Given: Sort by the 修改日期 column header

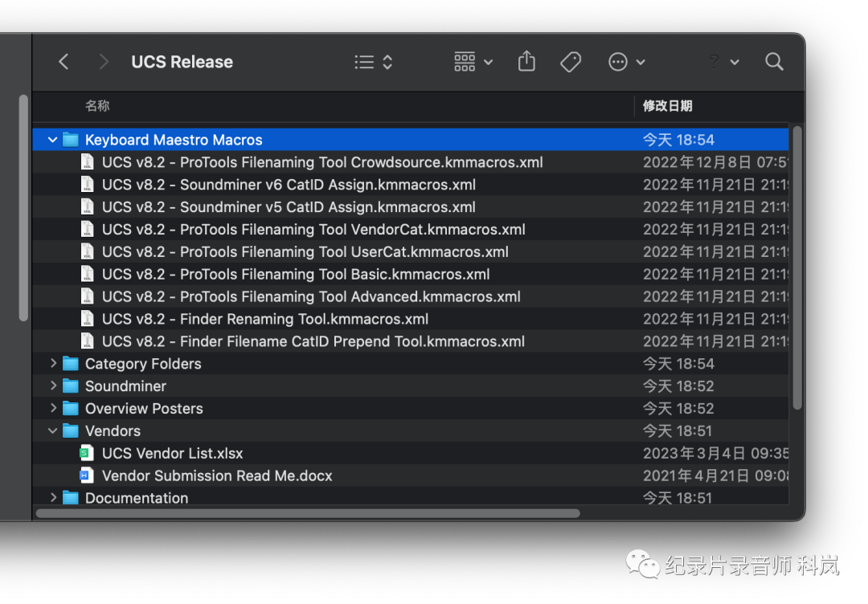Looking at the screenshot, I should [667, 106].
